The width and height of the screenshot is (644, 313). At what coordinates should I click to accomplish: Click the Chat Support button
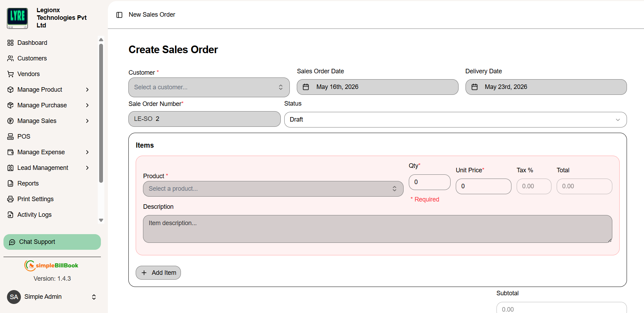[52, 242]
